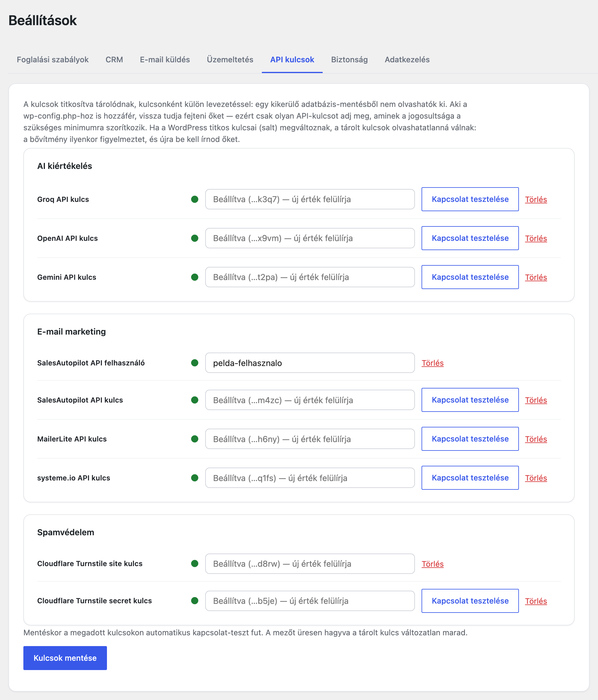Open the E-mail küldés tab
This screenshot has height=700, width=598.
[165, 60]
